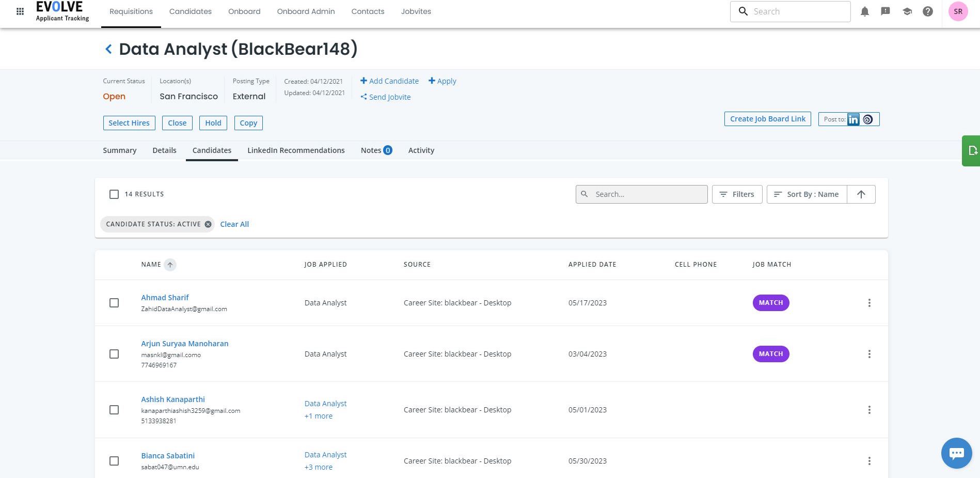This screenshot has height=478, width=980.
Task: Open the graduation cap training icon
Action: 907,11
